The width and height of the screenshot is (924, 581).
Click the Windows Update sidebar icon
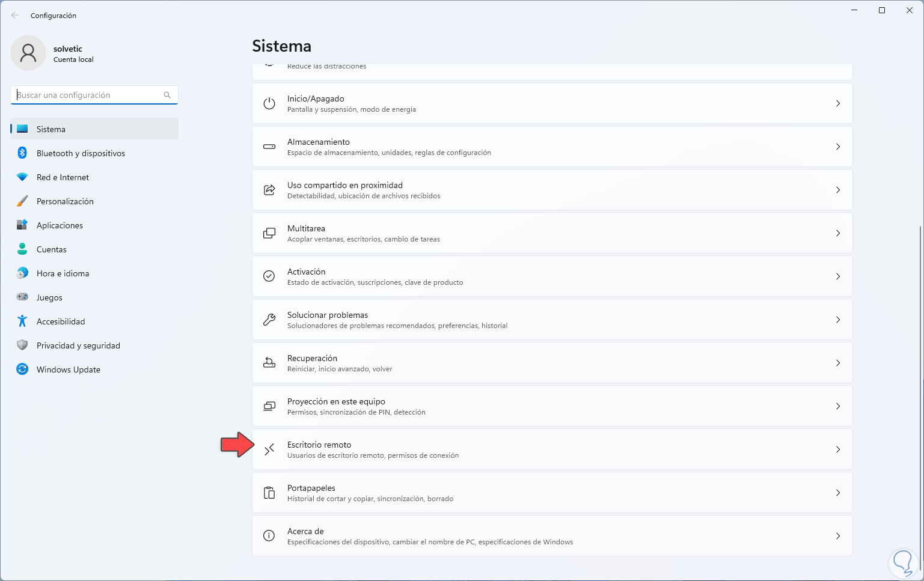click(x=22, y=369)
